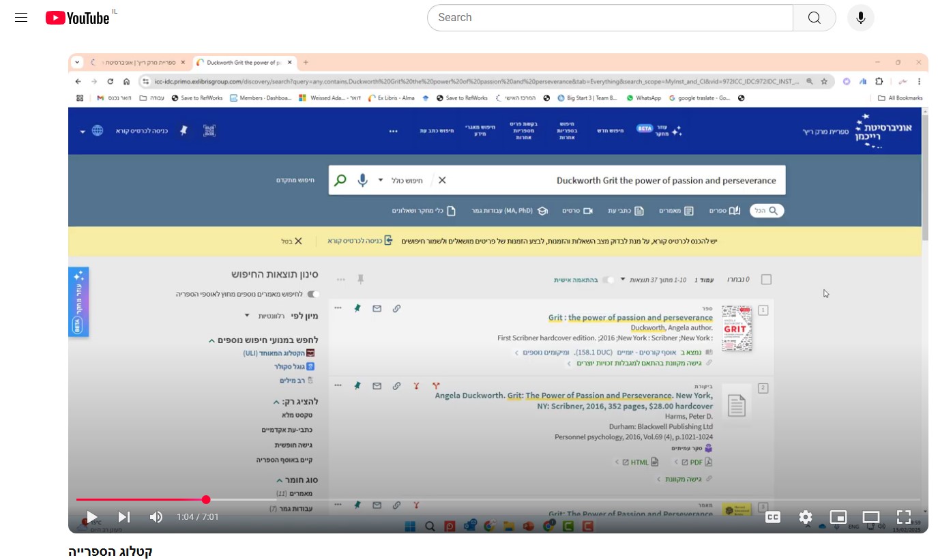Open the Grit book result title link

630,318
